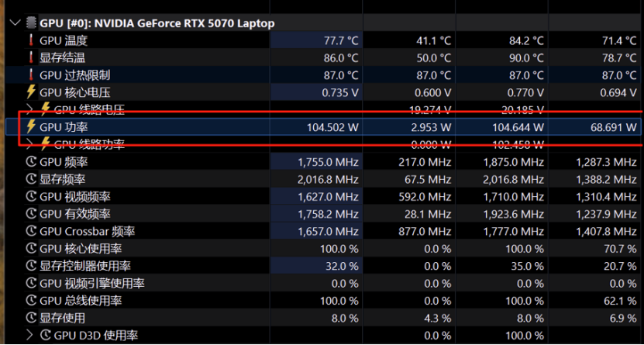Click the thermometer icon for GPU 温度
The image size is (644, 345).
31,40
